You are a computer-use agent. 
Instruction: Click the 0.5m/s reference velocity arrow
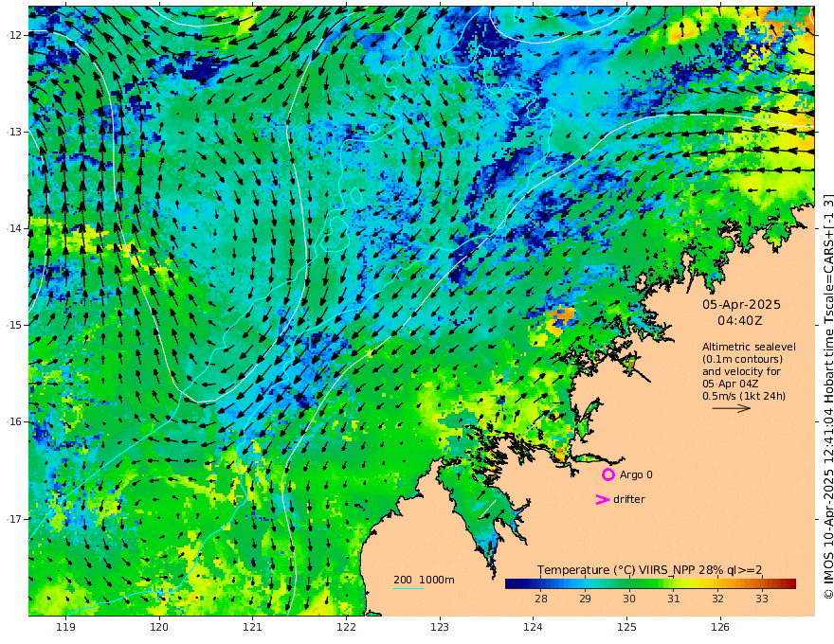732,408
